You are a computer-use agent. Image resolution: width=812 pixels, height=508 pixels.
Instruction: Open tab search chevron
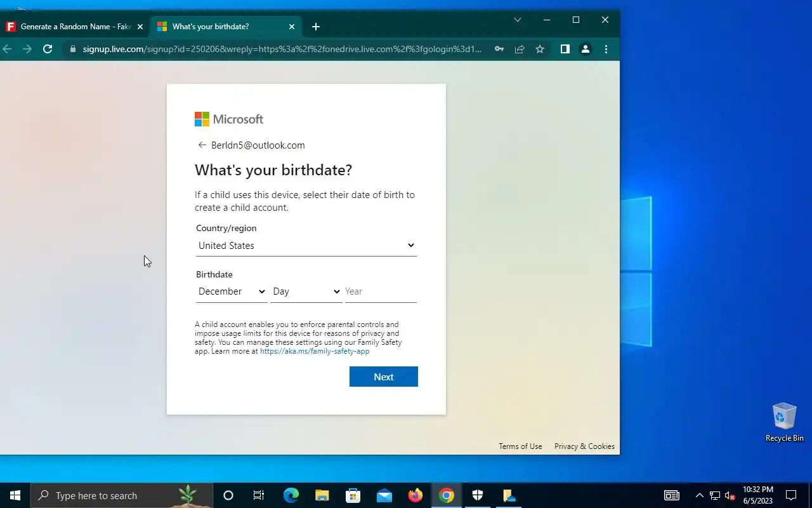518,20
